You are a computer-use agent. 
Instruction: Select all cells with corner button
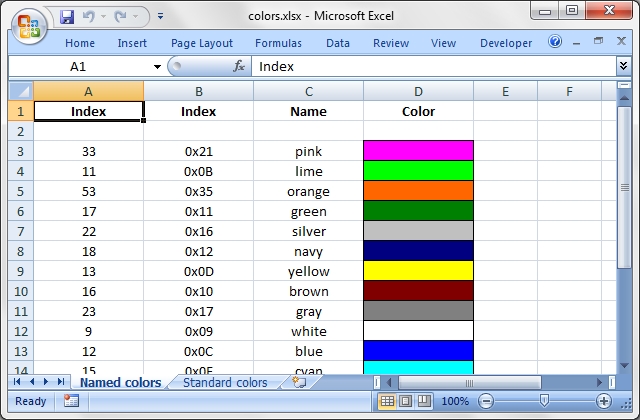pos(21,91)
